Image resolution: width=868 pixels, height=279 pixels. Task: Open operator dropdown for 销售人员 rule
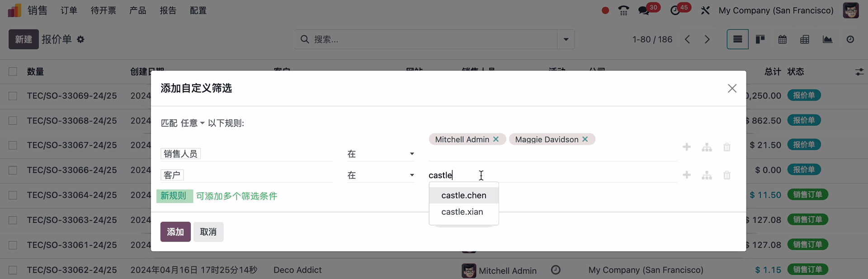click(x=380, y=154)
